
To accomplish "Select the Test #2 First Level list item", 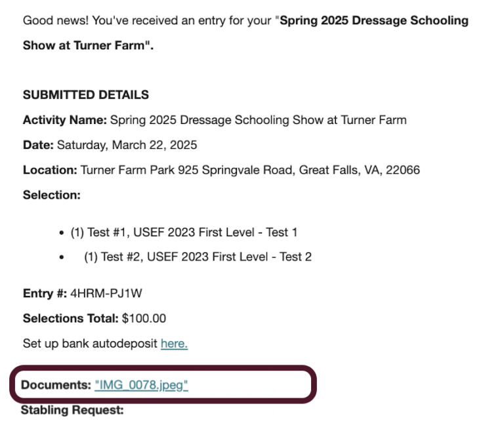I will (198, 257).
